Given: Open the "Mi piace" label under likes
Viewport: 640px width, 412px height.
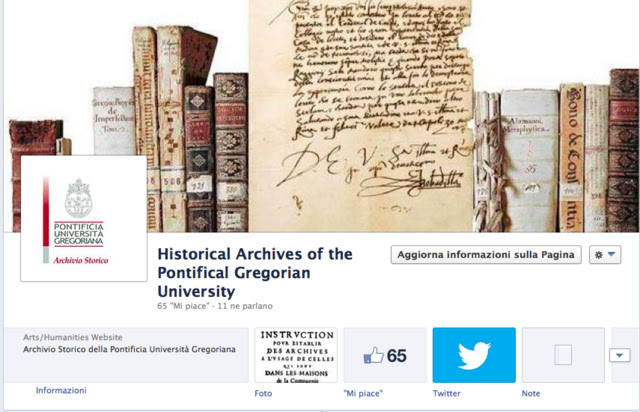Looking at the screenshot, I should [363, 394].
